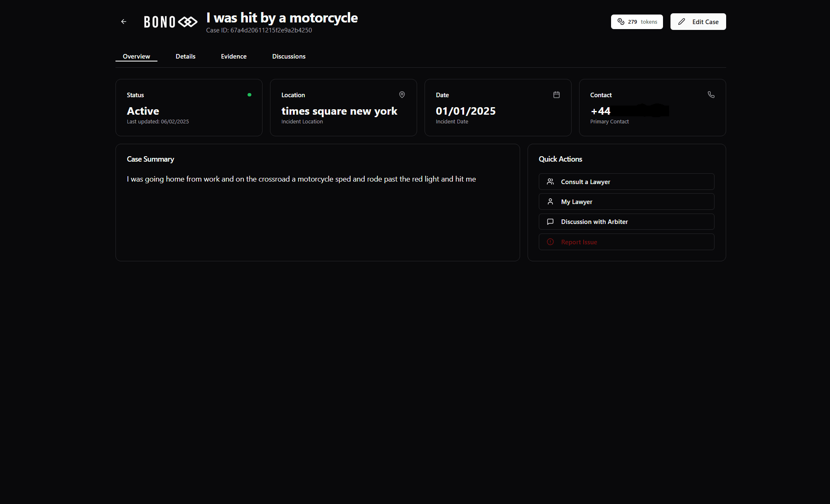Select Consult a Lawyer action
830x504 pixels.
pyautogui.click(x=626, y=182)
